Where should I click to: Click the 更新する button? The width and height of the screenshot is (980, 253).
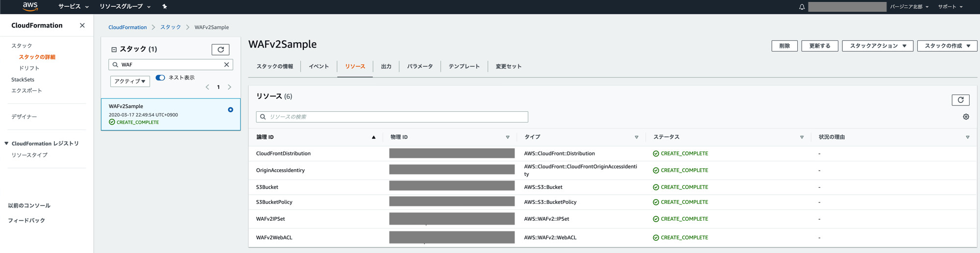pyautogui.click(x=820, y=46)
